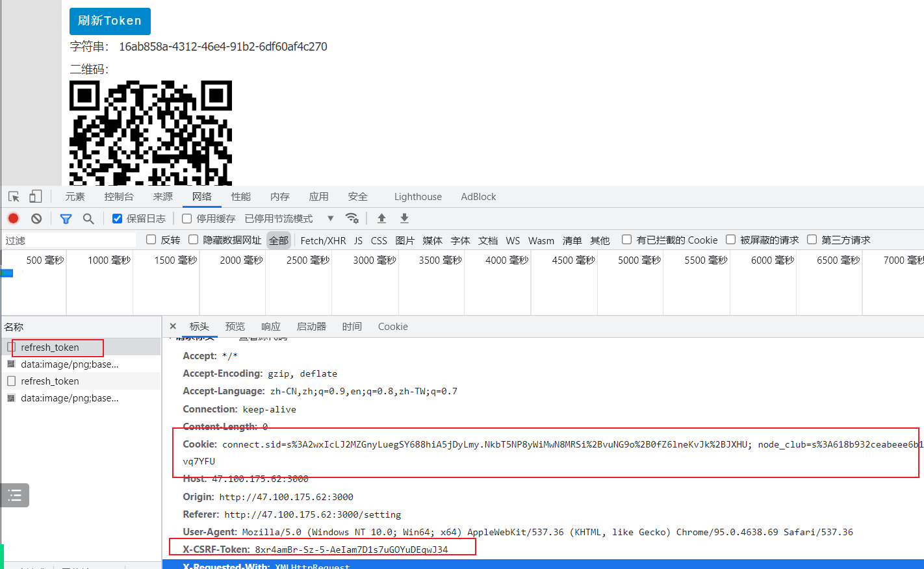Switch to the 网络 tab
This screenshot has width=924, height=569.
click(202, 197)
